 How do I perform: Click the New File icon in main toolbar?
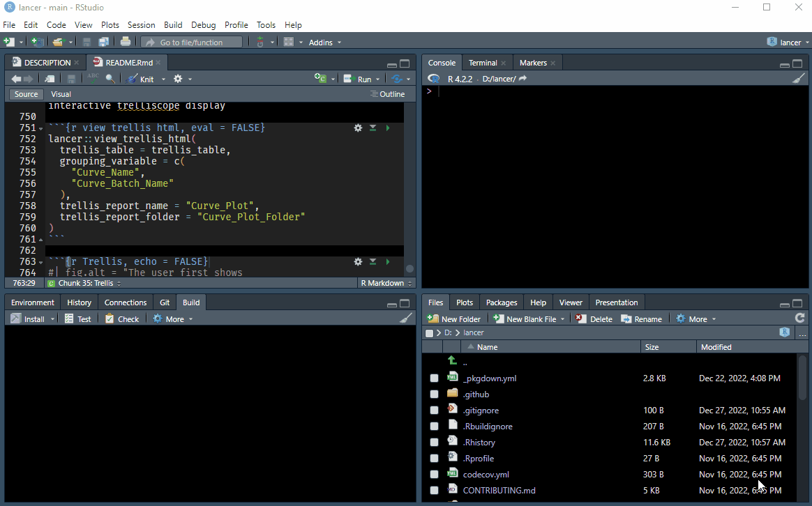point(9,42)
